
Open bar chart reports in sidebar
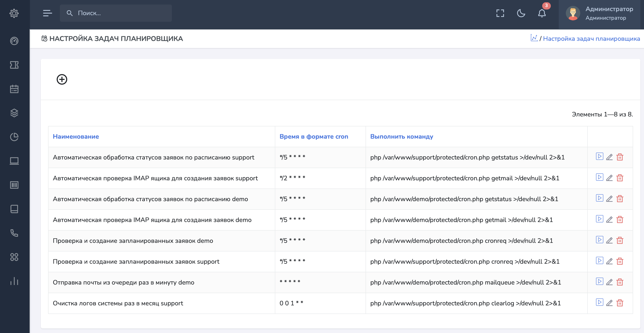click(x=14, y=281)
